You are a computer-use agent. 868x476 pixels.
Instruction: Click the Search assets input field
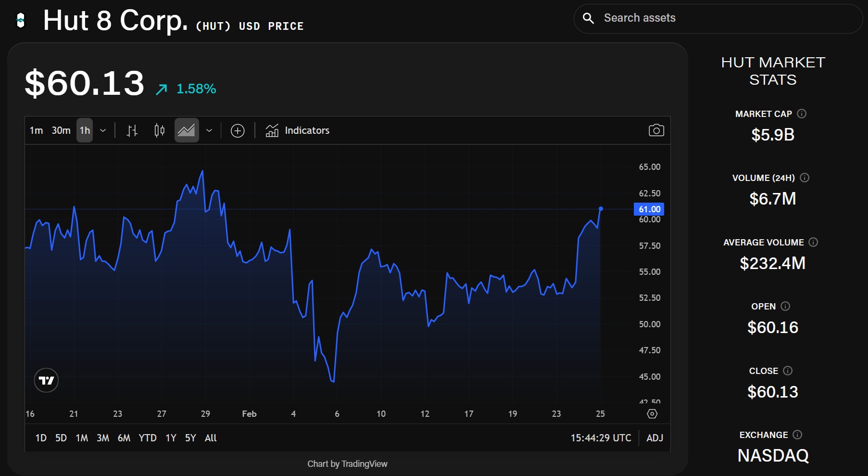[721, 18]
